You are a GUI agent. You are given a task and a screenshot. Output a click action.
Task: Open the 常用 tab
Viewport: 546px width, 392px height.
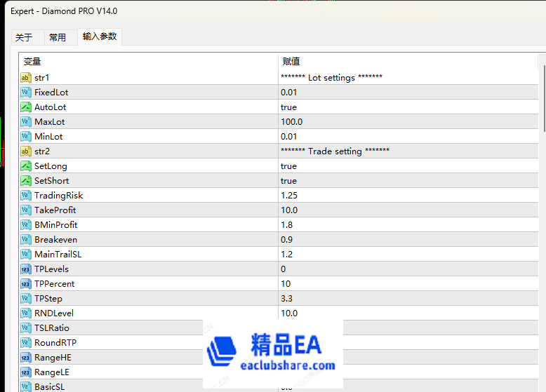[58, 38]
